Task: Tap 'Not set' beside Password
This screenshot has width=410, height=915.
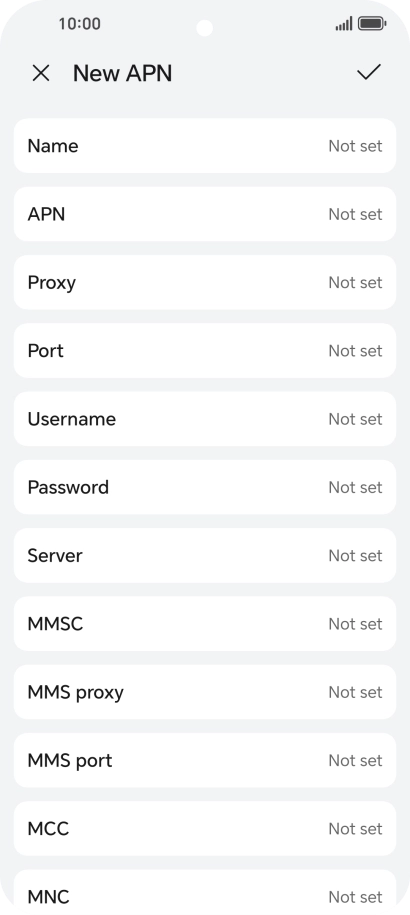Action: coord(355,487)
